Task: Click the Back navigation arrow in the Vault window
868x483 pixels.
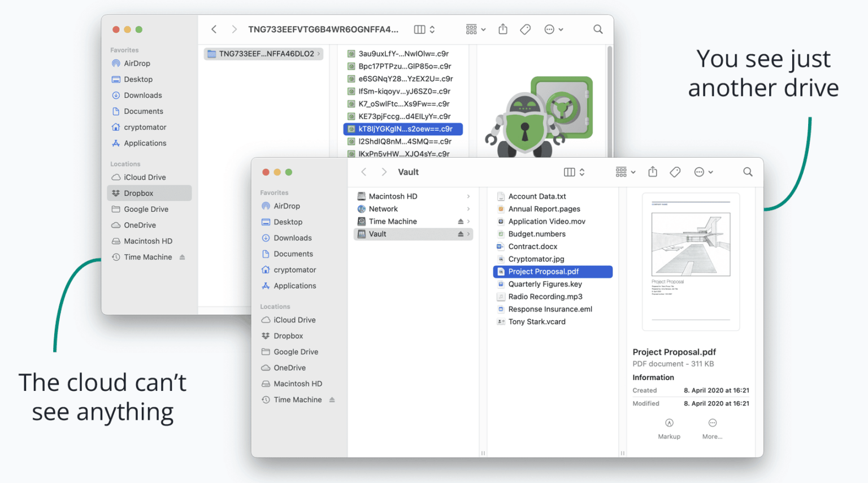Action: (363, 172)
